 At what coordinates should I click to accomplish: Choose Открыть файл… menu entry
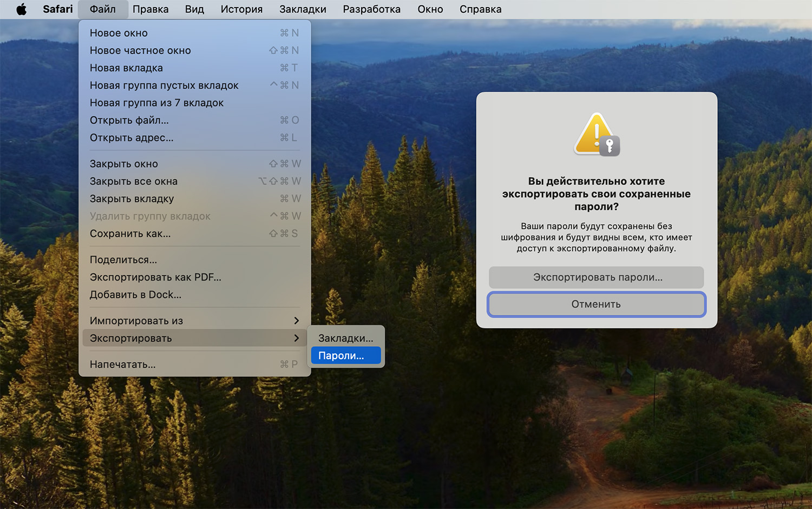[x=194, y=120]
